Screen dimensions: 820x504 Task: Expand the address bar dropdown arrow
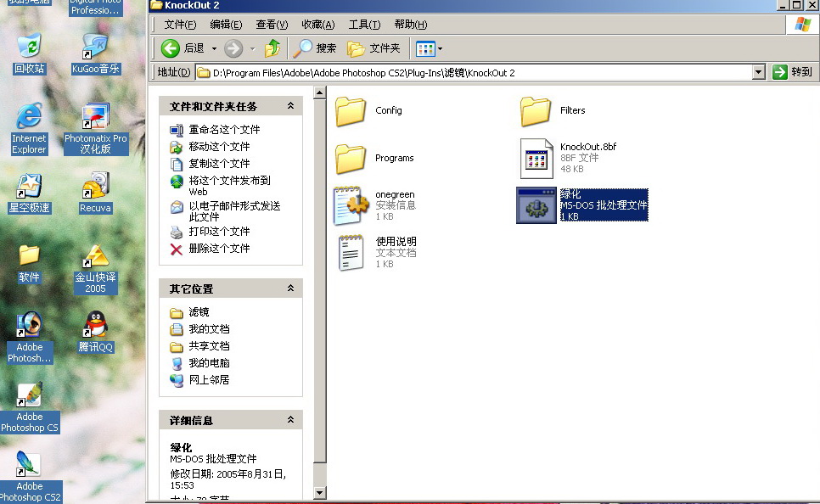pos(759,73)
